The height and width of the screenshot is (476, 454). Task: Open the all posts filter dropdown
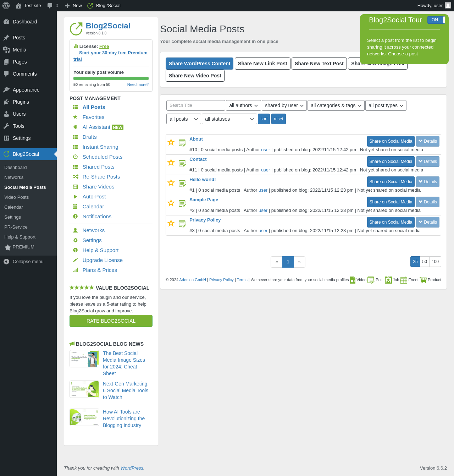tap(184, 119)
